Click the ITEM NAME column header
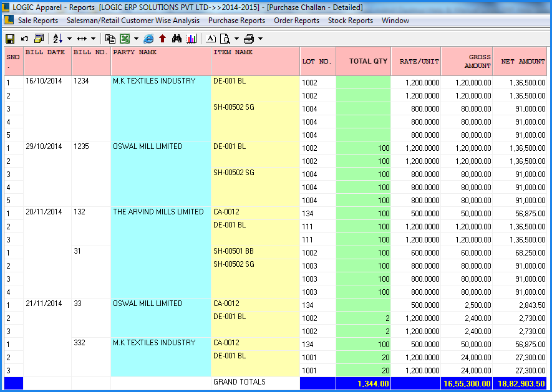This screenshot has width=552, height=392. pyautogui.click(x=256, y=61)
